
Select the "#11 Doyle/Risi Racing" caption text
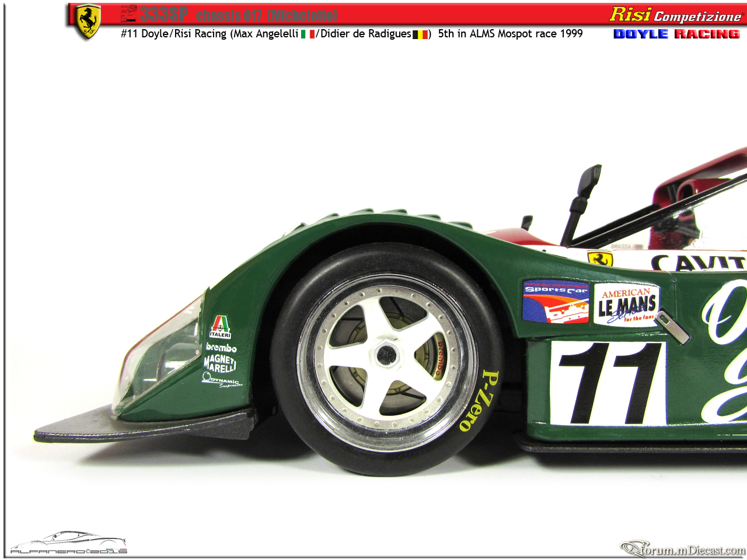(174, 34)
